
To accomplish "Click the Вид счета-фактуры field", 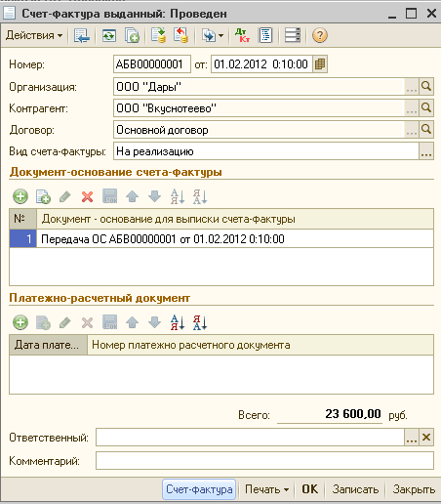I will click(x=266, y=151).
